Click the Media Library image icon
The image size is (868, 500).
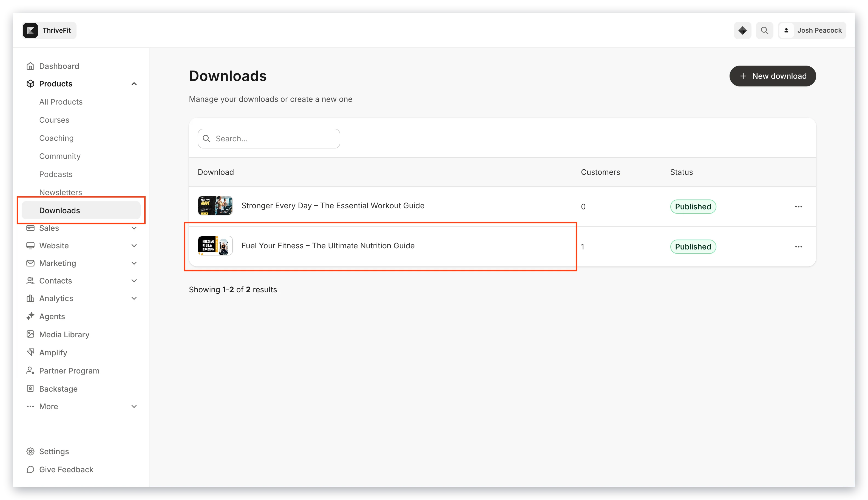(30, 334)
